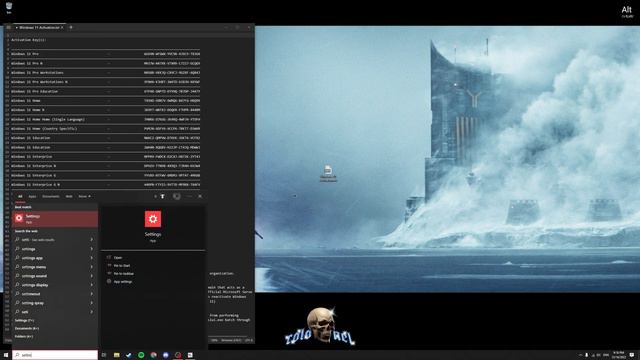The height and width of the screenshot is (360, 640).
Task: Expand arrow beside 'settimeout' suggestion
Action: [92, 294]
